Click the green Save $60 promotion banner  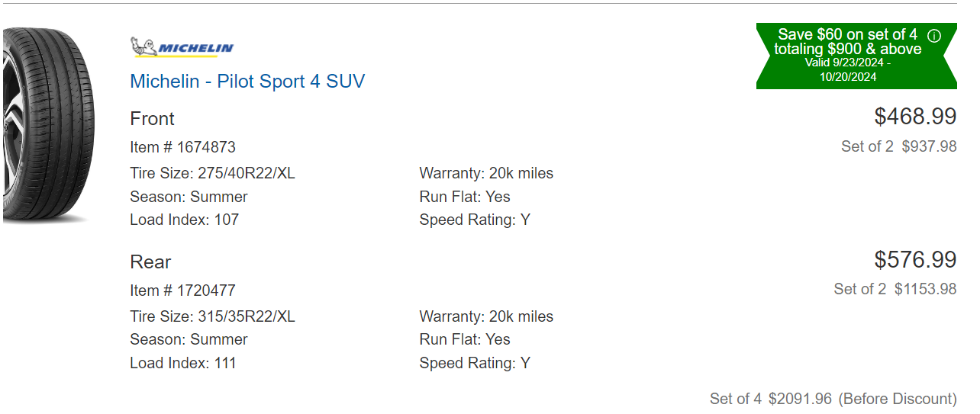(x=856, y=56)
